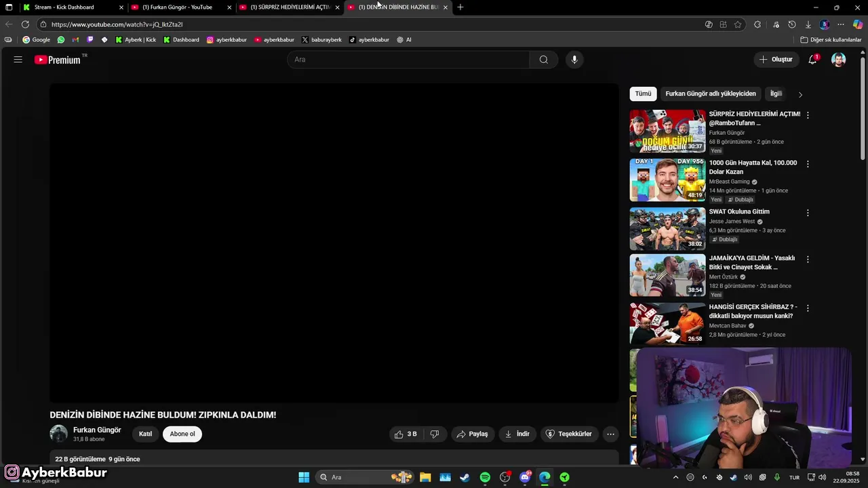868x488 pixels.
Task: Open more actions under the video
Action: tap(610, 434)
